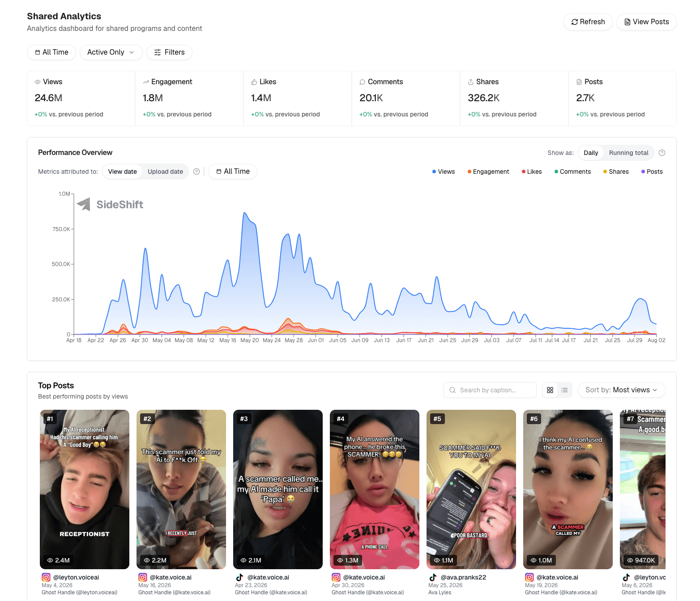Click the Top Posts heading
The height and width of the screenshot is (601, 700).
[x=56, y=386]
